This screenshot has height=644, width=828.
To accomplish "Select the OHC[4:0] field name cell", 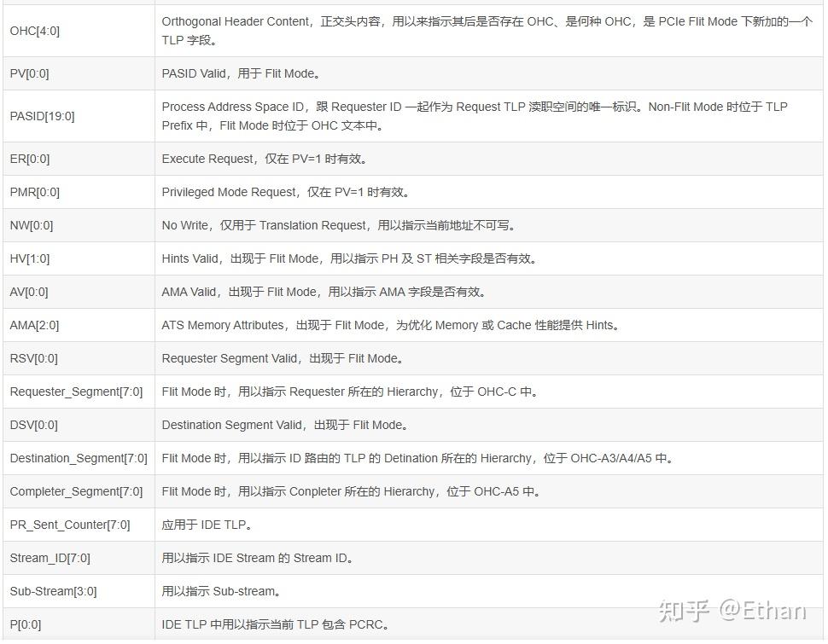I will tap(36, 30).
